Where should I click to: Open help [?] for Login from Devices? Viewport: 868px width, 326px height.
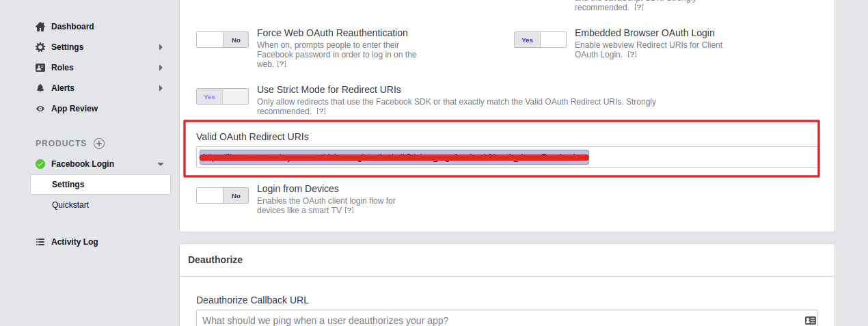point(349,210)
